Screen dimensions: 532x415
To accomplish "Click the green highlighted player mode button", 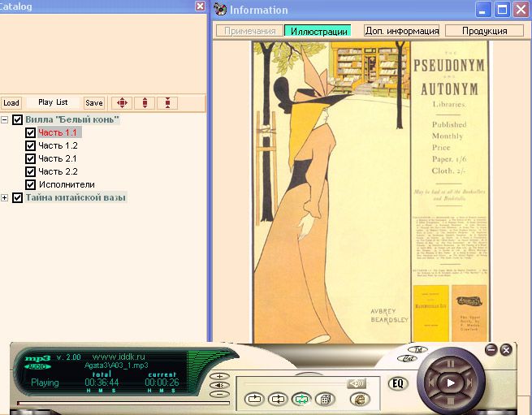I will (x=301, y=399).
